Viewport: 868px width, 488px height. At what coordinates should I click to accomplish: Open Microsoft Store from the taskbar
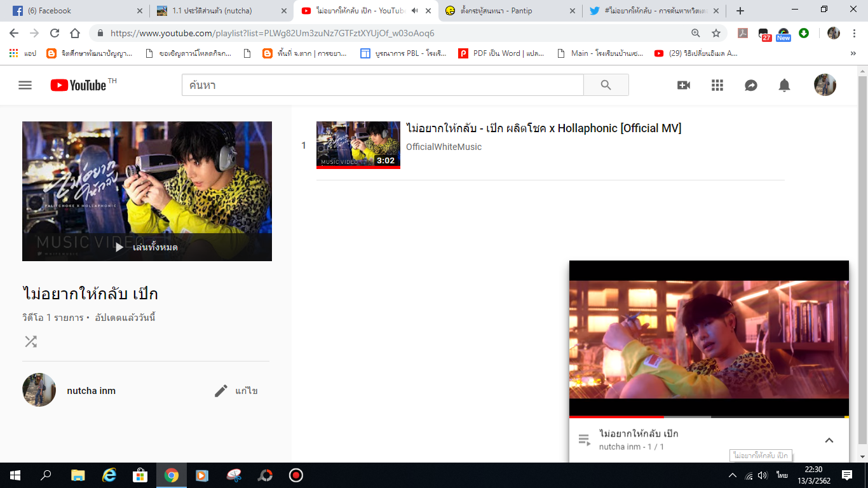tap(140, 475)
